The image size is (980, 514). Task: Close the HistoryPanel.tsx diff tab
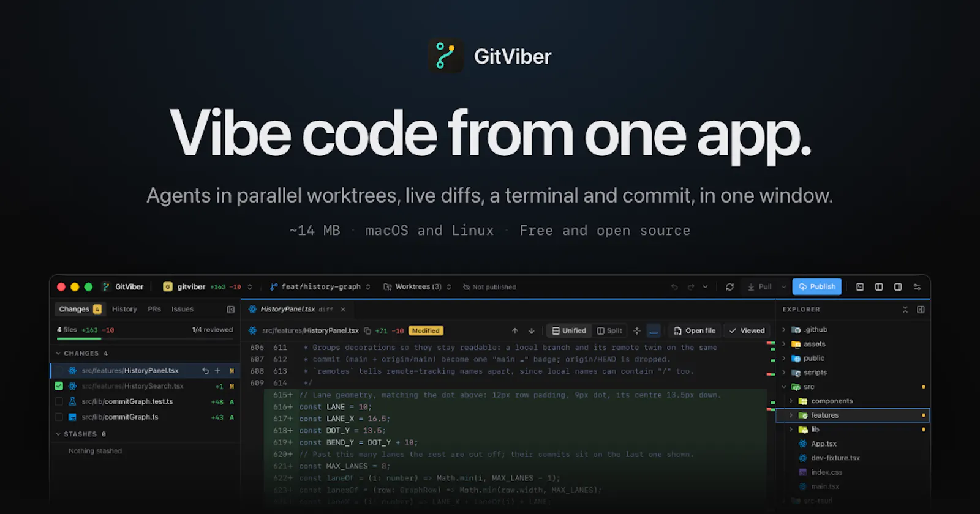coord(343,310)
